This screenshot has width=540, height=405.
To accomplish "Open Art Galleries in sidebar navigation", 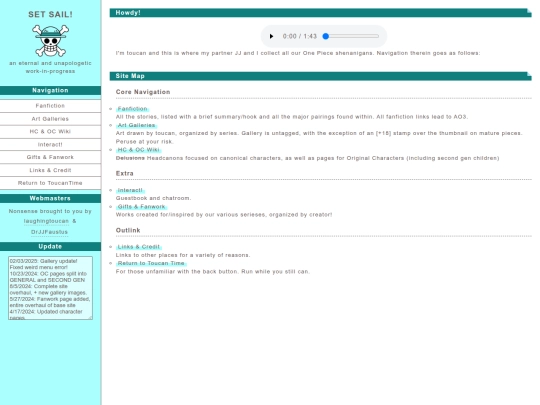I will click(x=50, y=119).
